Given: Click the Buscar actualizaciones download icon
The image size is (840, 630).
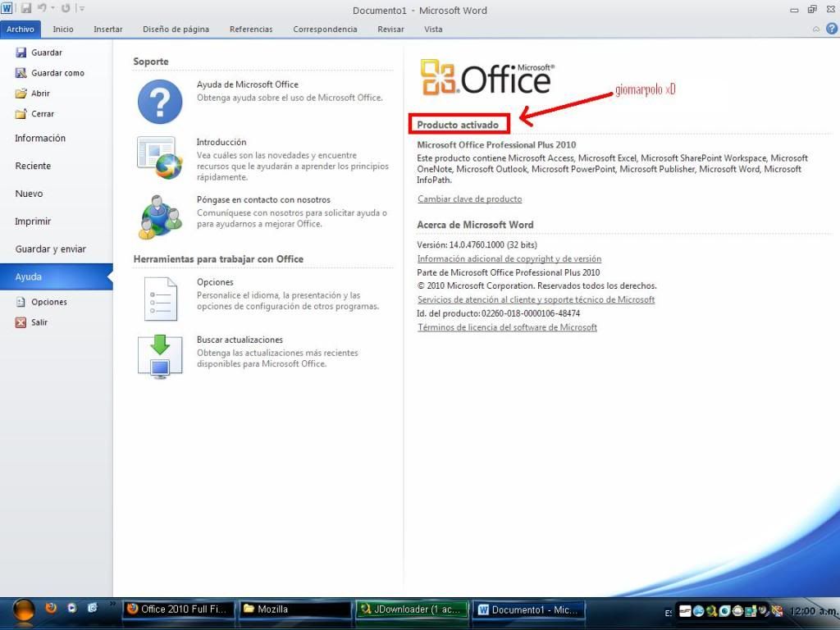Looking at the screenshot, I should point(160,356).
